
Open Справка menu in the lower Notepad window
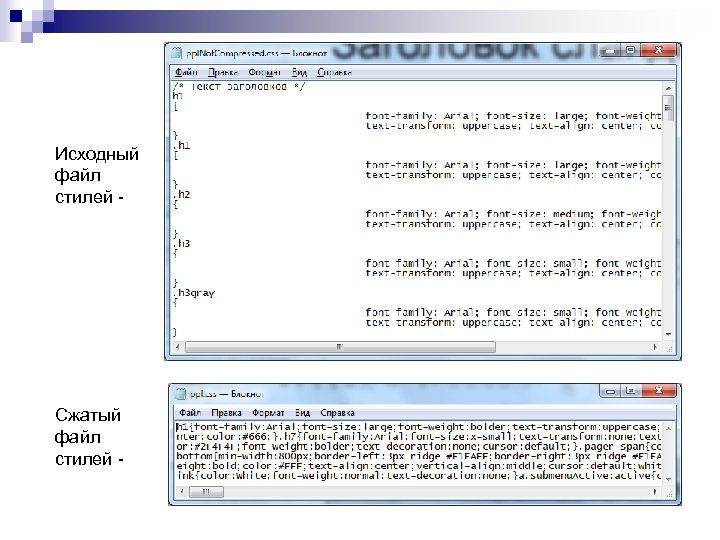click(338, 412)
